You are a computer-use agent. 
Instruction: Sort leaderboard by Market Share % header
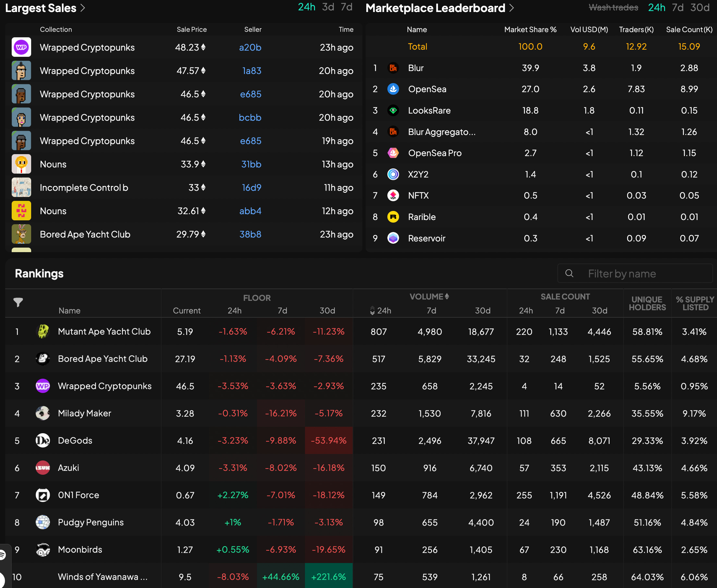[530, 30]
